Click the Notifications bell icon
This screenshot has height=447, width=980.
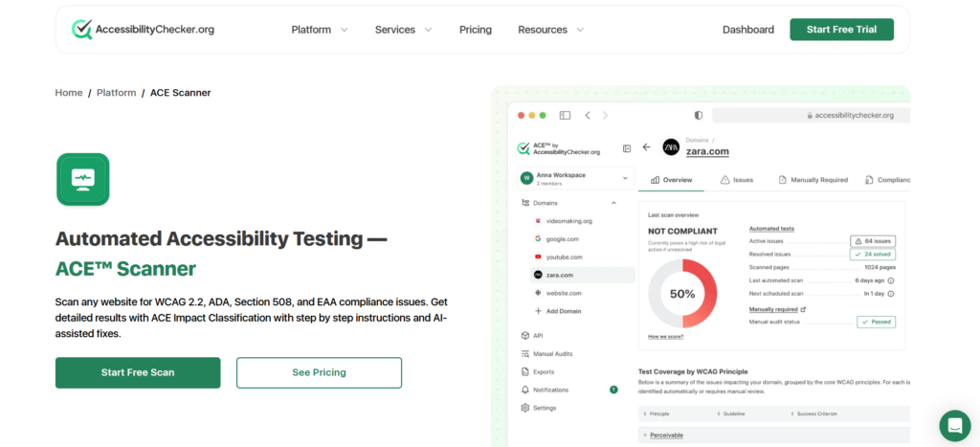pyautogui.click(x=525, y=391)
